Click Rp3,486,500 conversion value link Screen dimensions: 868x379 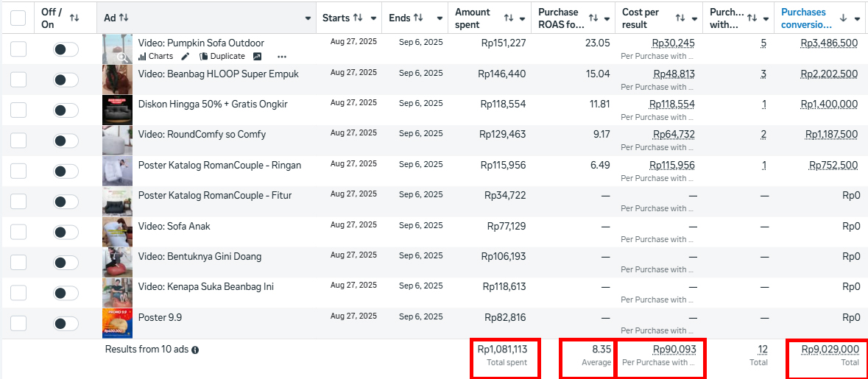pyautogui.click(x=829, y=43)
